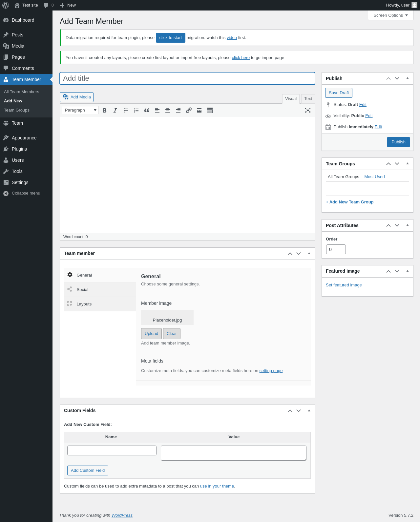Collapse the Team Groups panel
The image size is (420, 522).
click(408, 164)
